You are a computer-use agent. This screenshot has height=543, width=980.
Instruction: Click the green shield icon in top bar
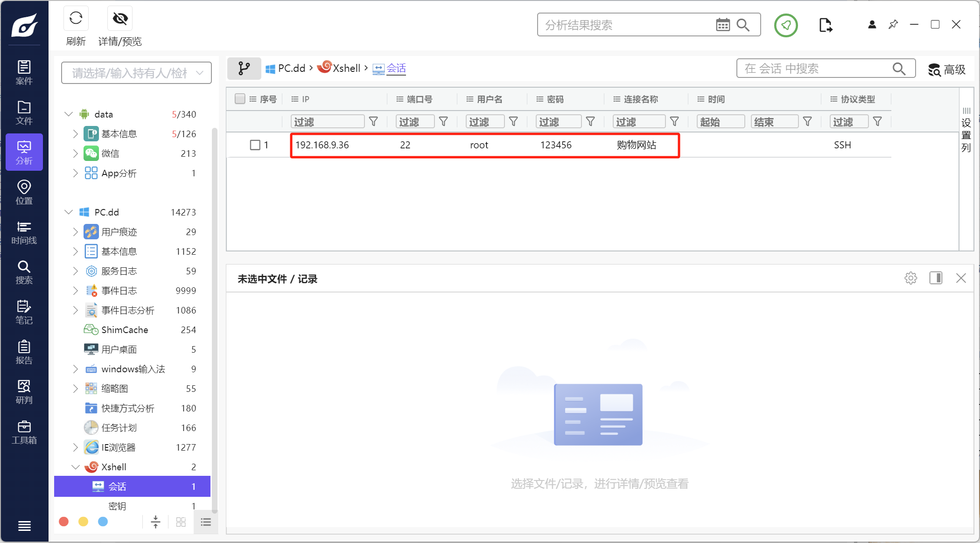786,25
